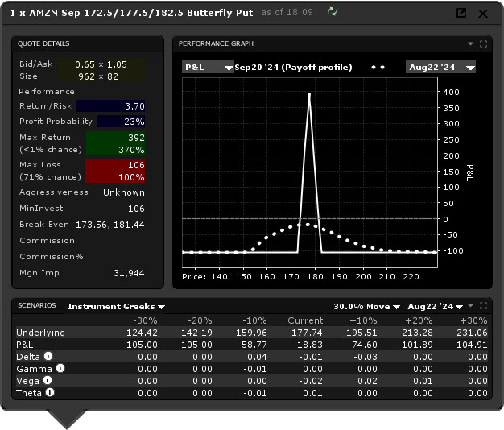Maximize the Scenarios panel
The image size is (504, 430).
483,307
